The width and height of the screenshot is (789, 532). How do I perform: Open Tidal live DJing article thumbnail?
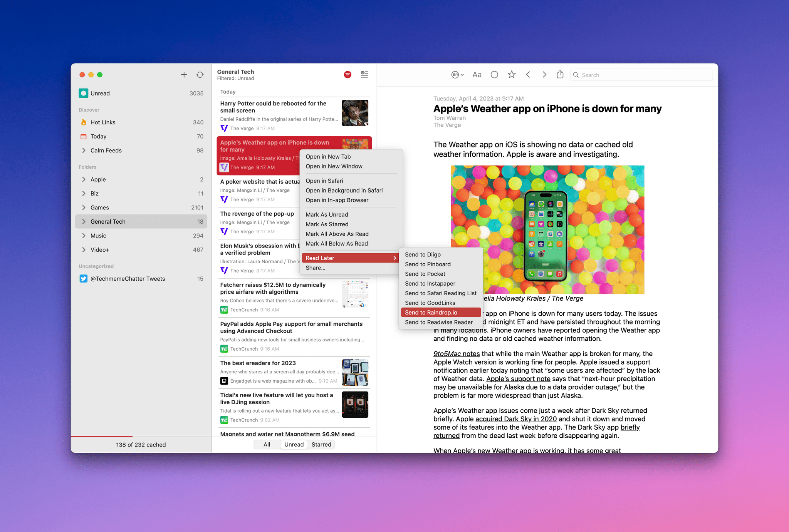(355, 405)
